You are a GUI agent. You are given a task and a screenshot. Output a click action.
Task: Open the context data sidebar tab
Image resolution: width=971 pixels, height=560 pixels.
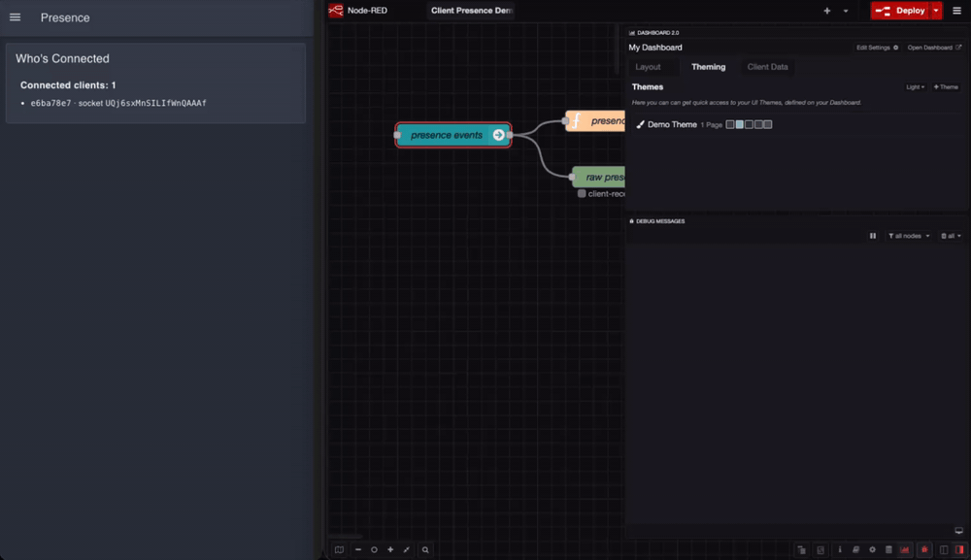pyautogui.click(x=888, y=549)
